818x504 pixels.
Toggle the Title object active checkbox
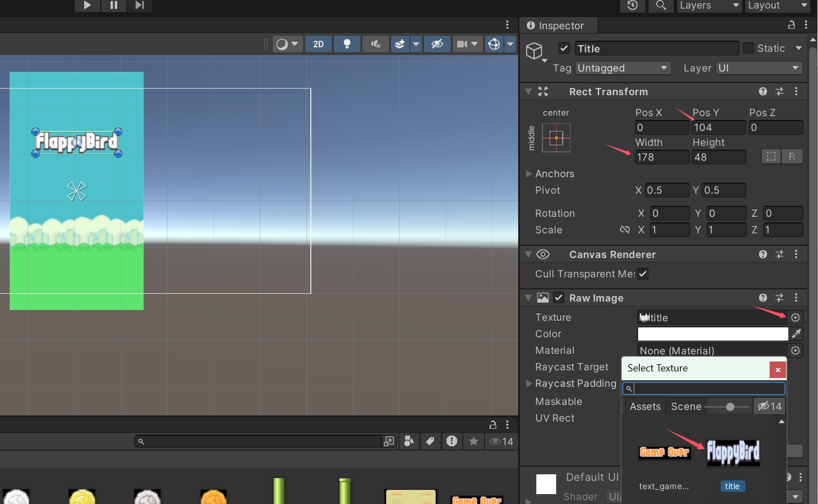click(564, 48)
